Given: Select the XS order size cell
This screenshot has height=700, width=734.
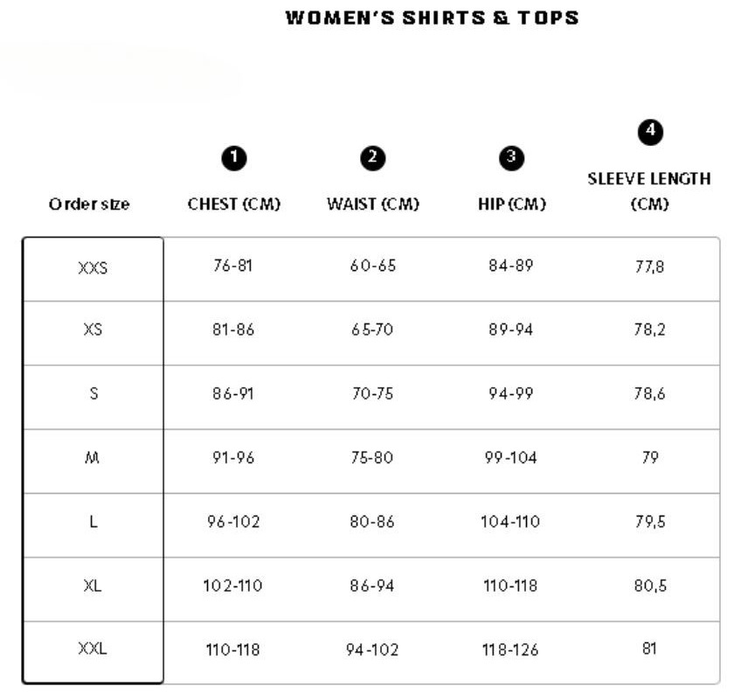Looking at the screenshot, I should pos(93,333).
